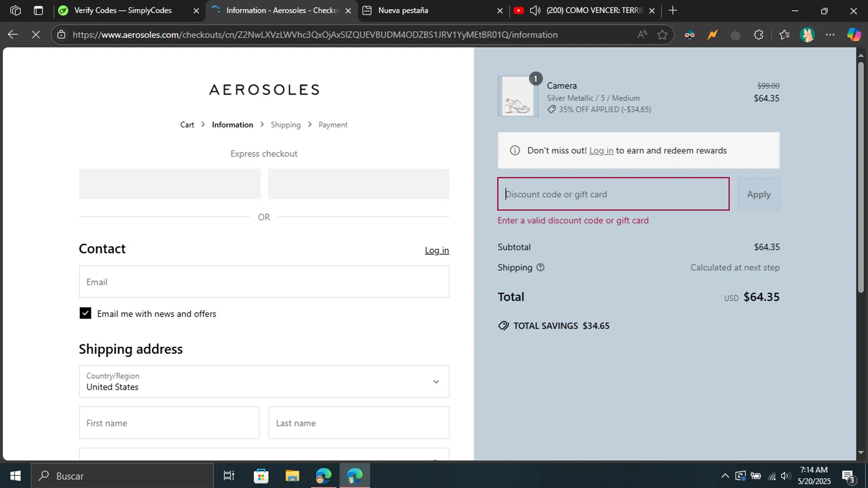Stop page loading with X button
Viewport: 868px width, 488px height.
[x=36, y=35]
